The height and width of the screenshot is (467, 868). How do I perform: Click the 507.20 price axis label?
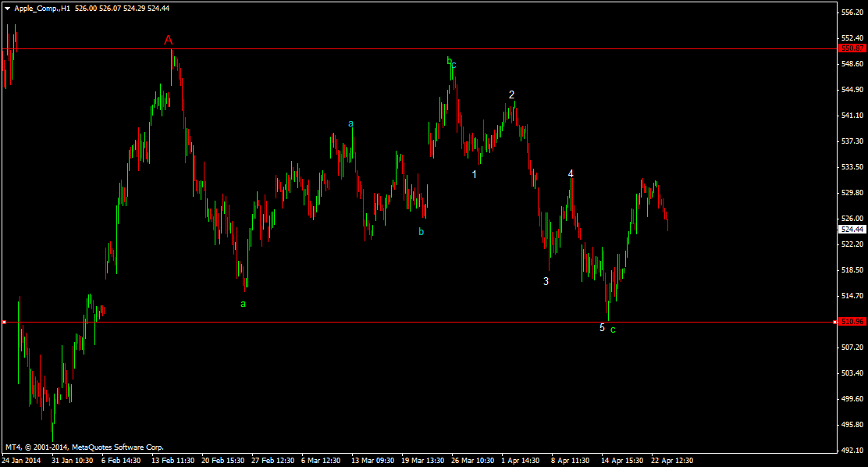click(852, 348)
